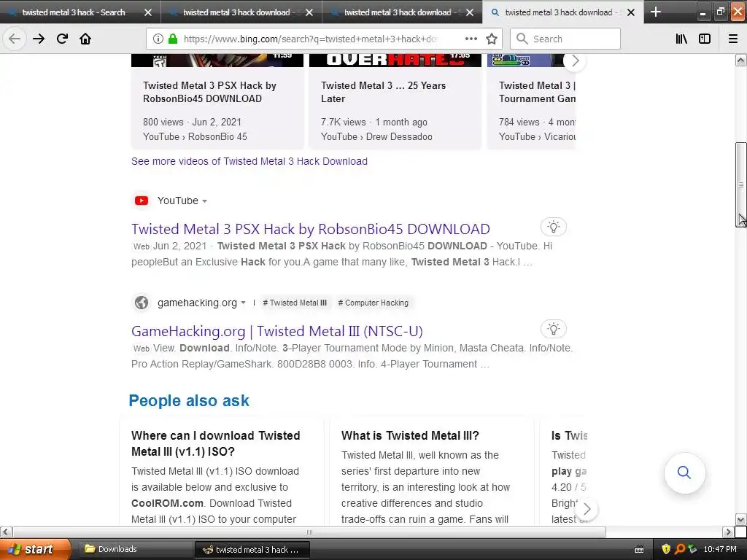
Task: Click the Firefox Search input box
Action: point(565,39)
